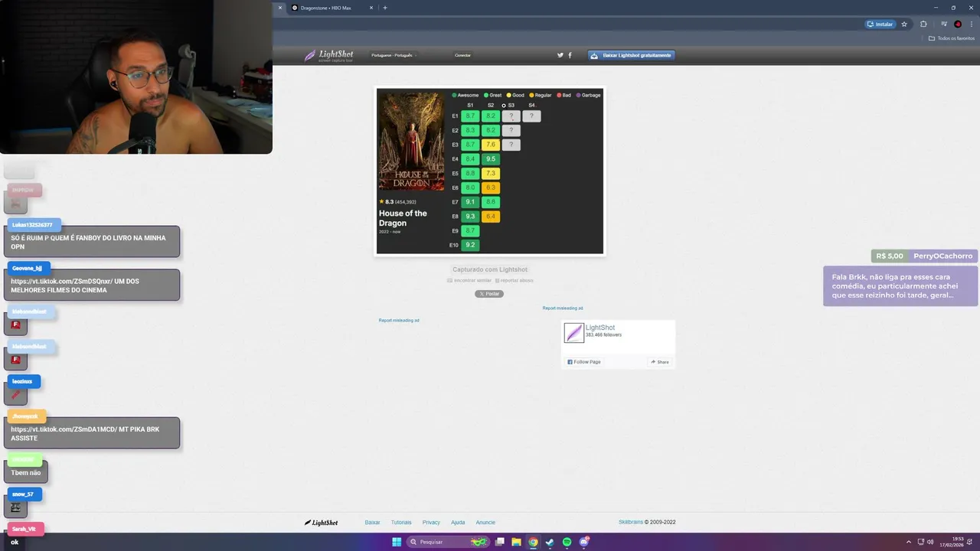Click the LightShot logo in the header
This screenshot has width=980, height=551.
pos(329,55)
